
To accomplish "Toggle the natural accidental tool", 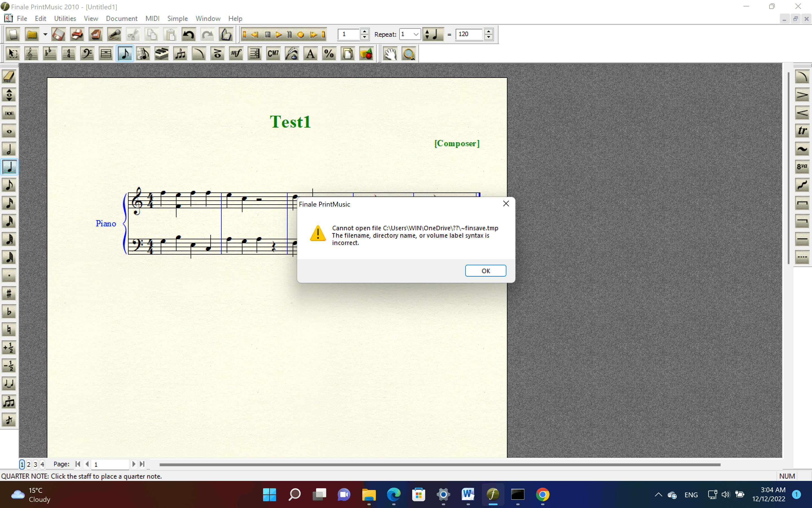I will [9, 330].
